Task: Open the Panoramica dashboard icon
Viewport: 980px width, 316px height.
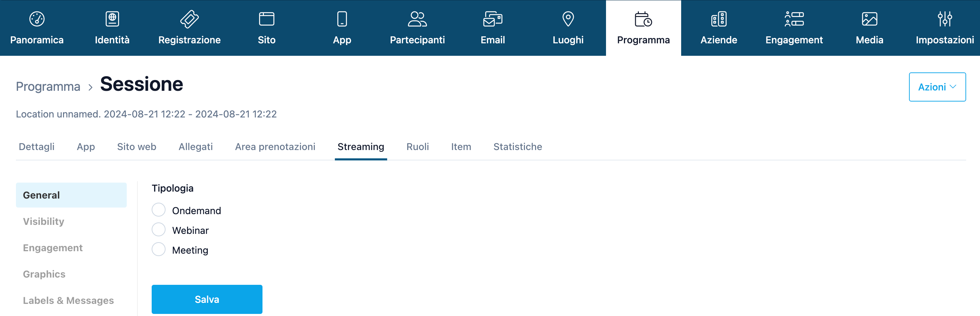Action: [x=37, y=19]
